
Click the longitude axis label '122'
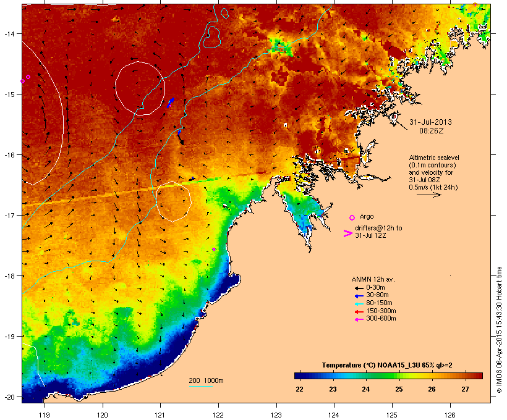218,415
